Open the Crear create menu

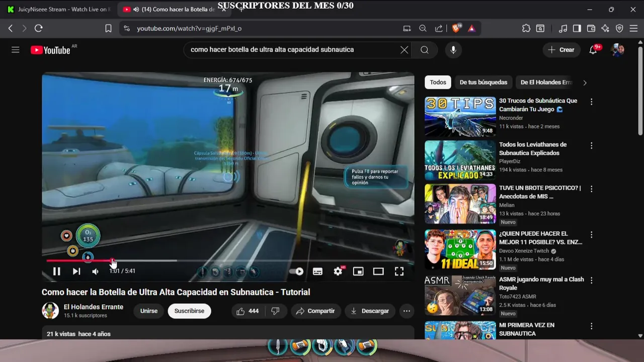pos(561,50)
